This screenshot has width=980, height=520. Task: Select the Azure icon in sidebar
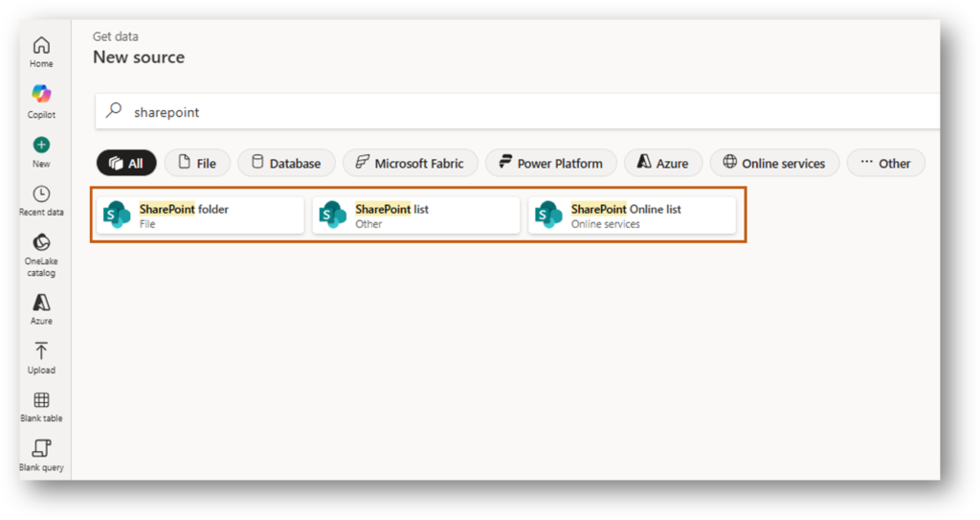pyautogui.click(x=41, y=303)
